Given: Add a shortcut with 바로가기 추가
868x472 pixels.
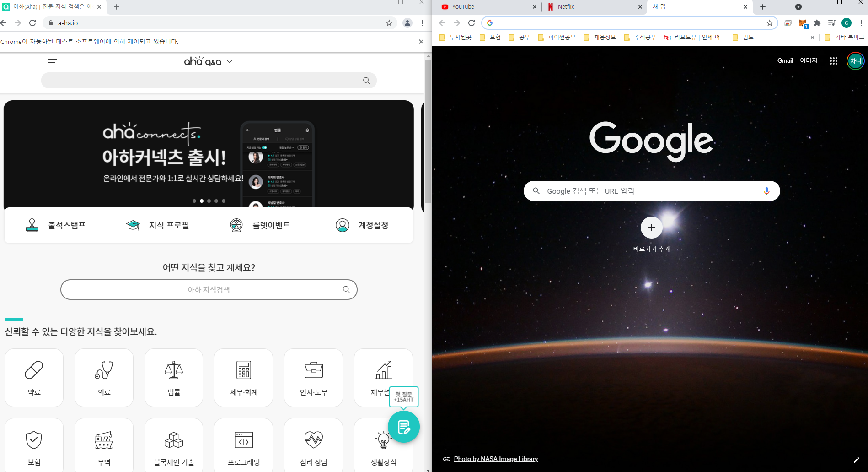Looking at the screenshot, I should pos(652,233).
